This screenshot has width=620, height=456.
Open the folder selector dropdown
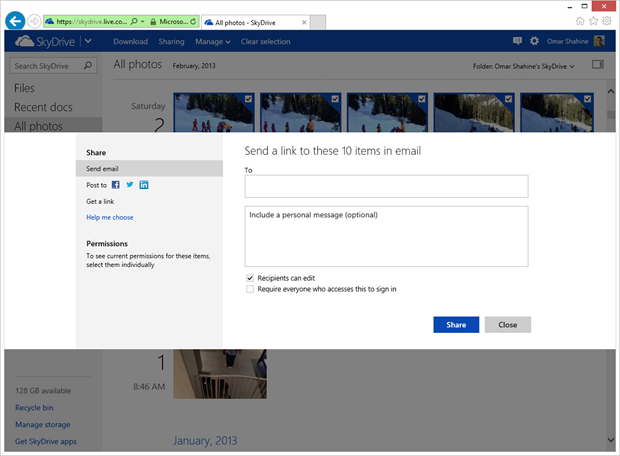(x=524, y=66)
